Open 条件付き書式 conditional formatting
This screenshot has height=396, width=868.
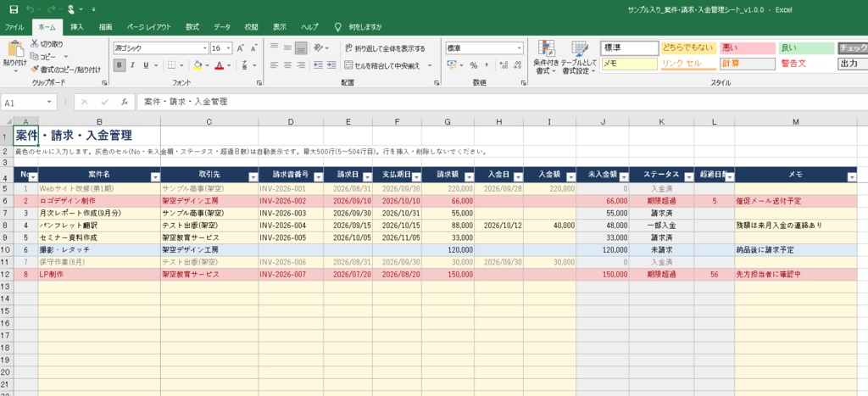coord(546,58)
